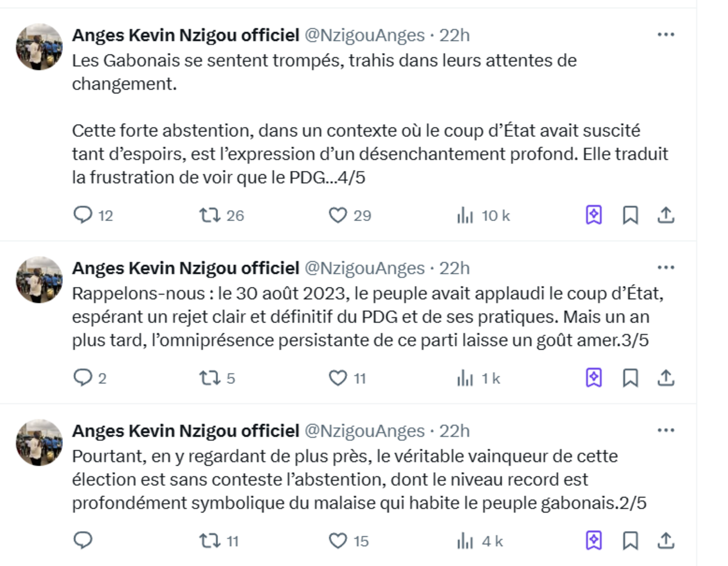Bookmark the 4/5 tweet
This screenshot has width=728, height=566.
pos(630,215)
